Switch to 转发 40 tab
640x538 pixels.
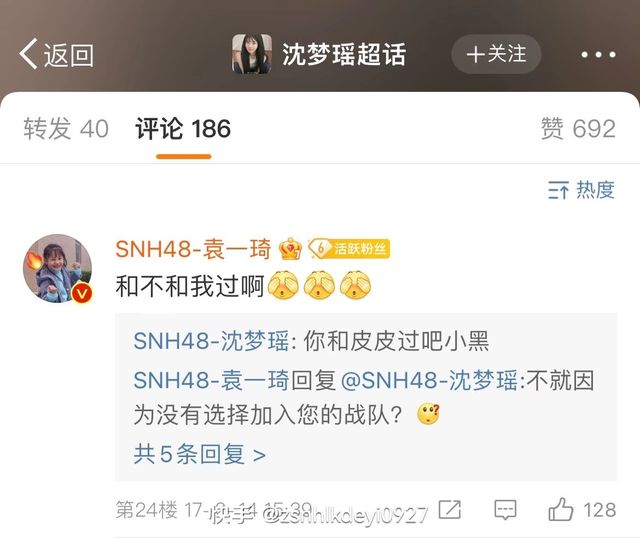66,129
